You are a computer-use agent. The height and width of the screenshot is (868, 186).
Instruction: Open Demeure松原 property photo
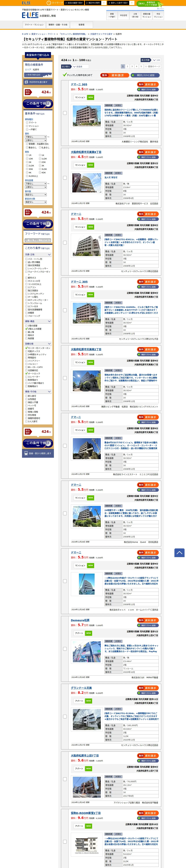tap(87, 652)
